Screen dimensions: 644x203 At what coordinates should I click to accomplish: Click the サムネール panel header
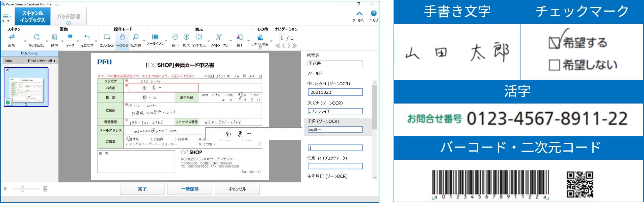tap(29, 53)
